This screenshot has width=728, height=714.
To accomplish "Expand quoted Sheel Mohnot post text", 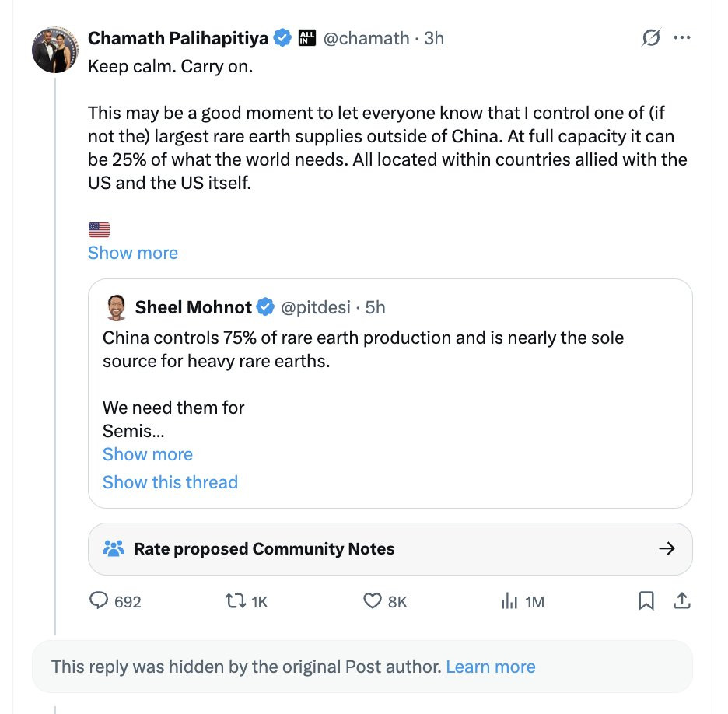I will 148,454.
